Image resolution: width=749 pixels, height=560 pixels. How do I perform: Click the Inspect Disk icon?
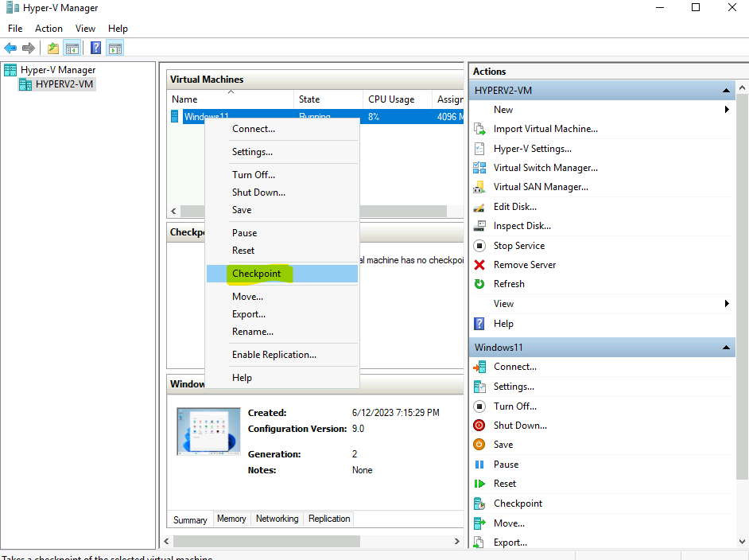pos(479,226)
